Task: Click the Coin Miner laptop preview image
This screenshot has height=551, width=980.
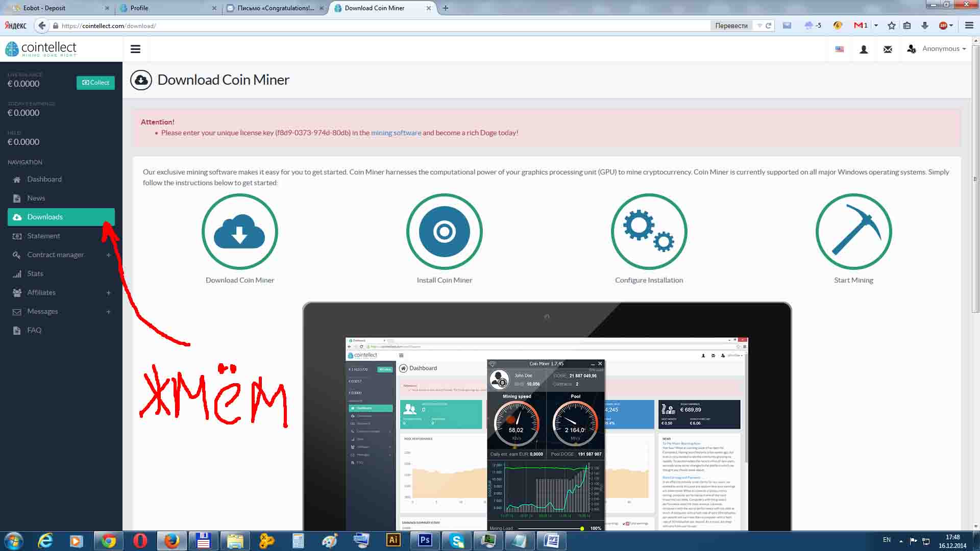Action: pyautogui.click(x=547, y=416)
